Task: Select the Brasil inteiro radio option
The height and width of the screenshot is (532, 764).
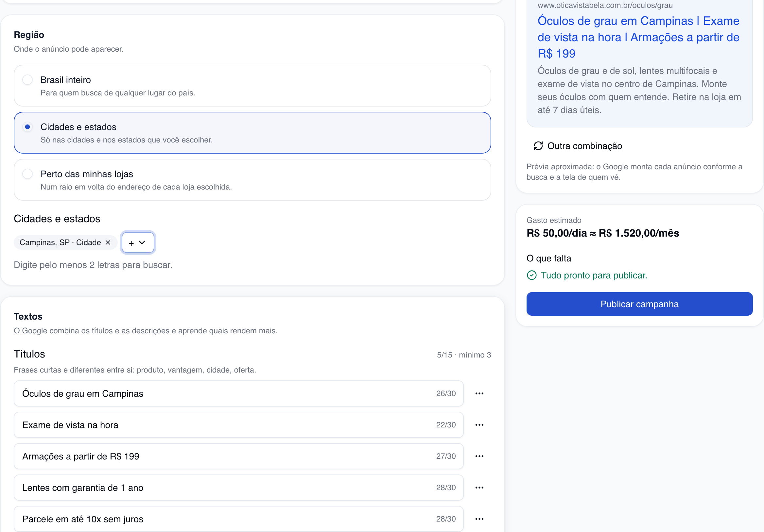Action: (27, 80)
